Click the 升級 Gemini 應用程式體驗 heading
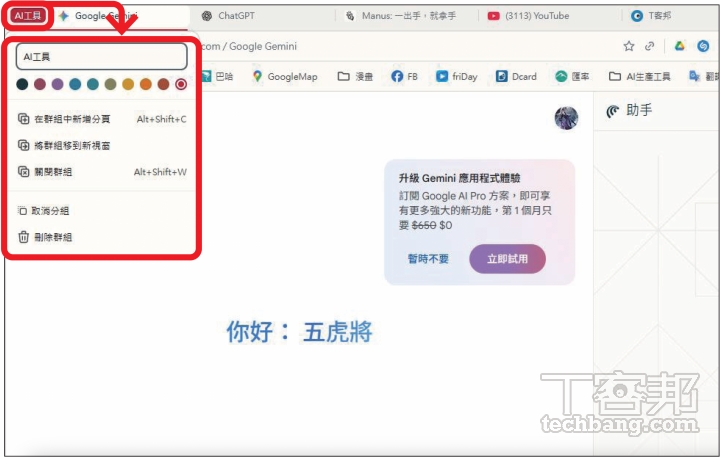 (459, 178)
